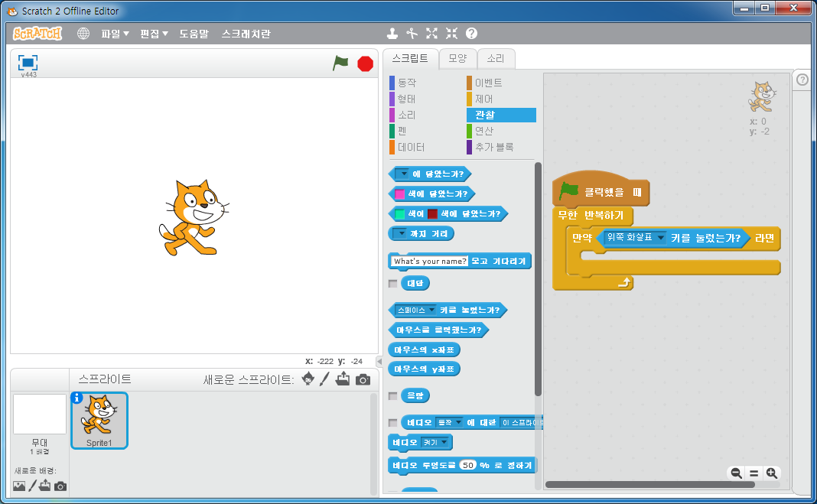Open the 스크래치란 menu

click(246, 34)
